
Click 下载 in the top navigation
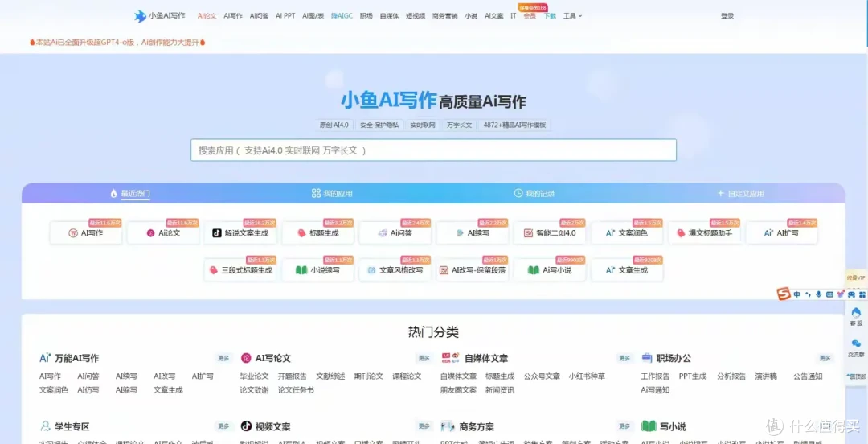[x=550, y=16]
